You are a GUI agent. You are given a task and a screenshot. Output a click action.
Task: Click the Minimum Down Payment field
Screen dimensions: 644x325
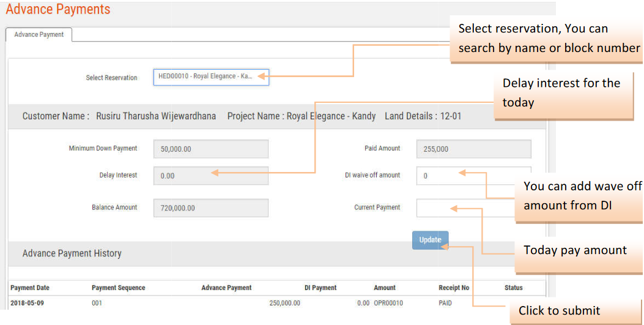point(210,149)
